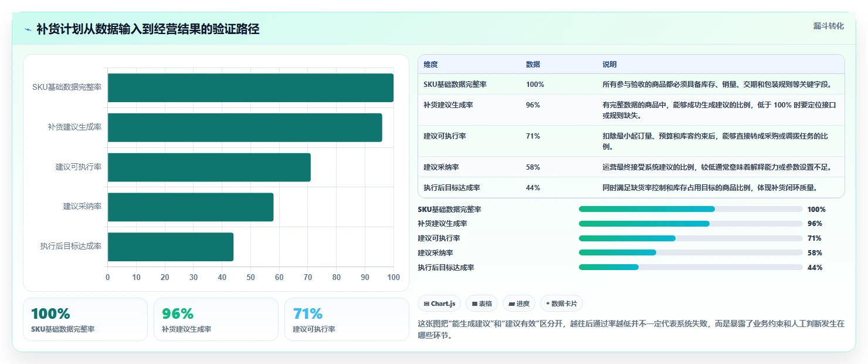868x364 pixels.
Task: Click the 说明 table column header
Action: point(609,65)
